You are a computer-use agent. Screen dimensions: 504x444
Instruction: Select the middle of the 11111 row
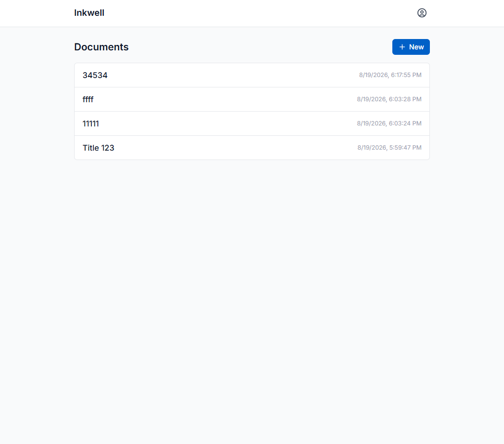coord(252,123)
